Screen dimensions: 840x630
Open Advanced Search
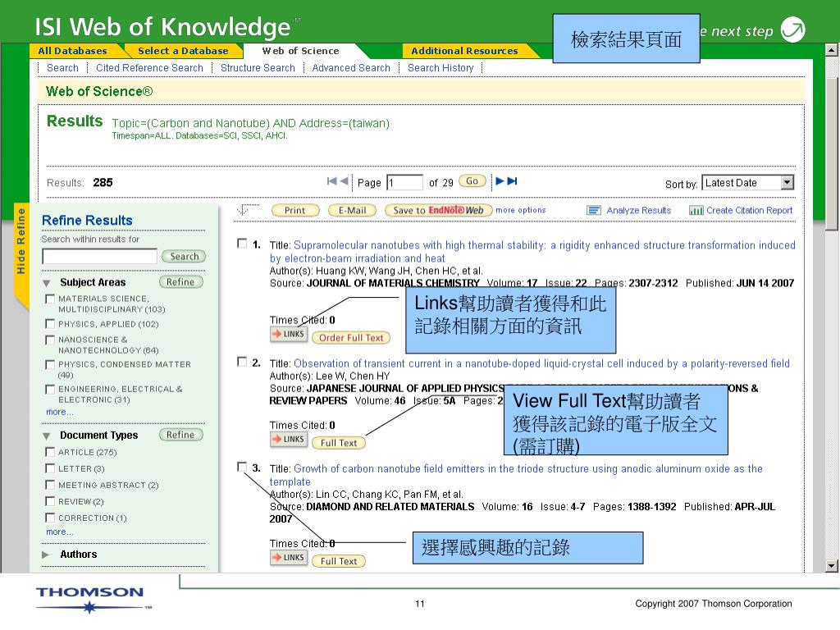point(351,68)
